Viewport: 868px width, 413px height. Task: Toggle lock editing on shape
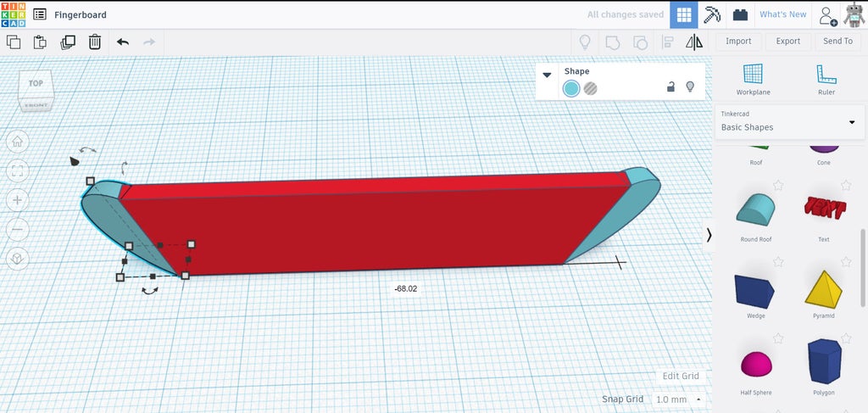pos(670,87)
